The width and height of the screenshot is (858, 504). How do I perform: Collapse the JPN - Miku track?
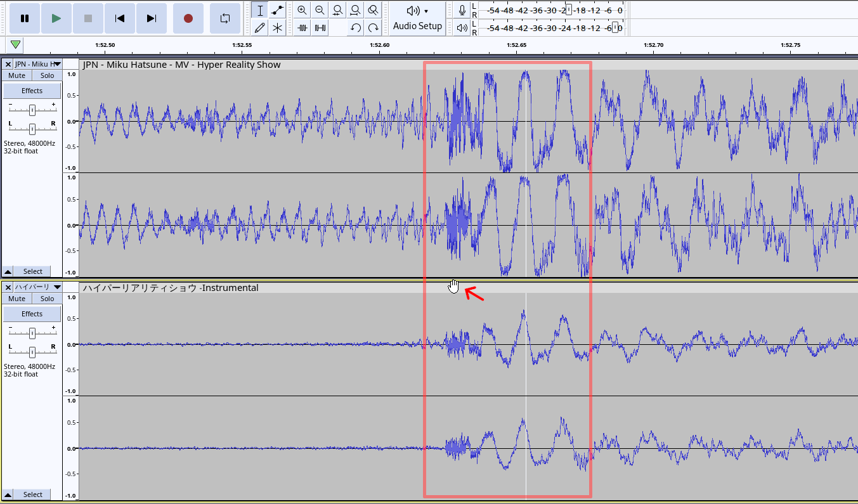coord(8,271)
